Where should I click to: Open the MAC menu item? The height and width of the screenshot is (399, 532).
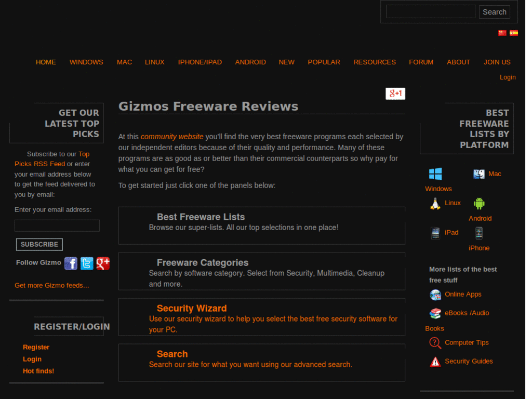125,62
